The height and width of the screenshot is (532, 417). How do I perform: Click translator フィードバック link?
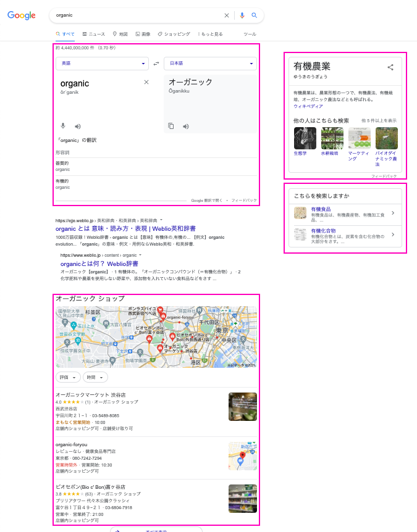[244, 201]
